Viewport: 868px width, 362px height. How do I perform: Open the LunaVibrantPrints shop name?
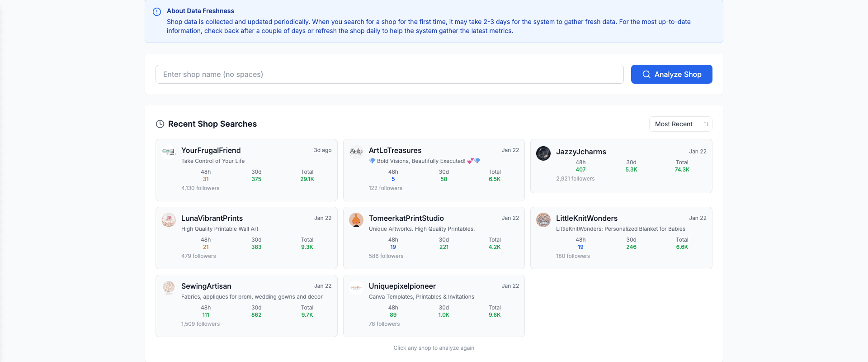click(x=212, y=218)
